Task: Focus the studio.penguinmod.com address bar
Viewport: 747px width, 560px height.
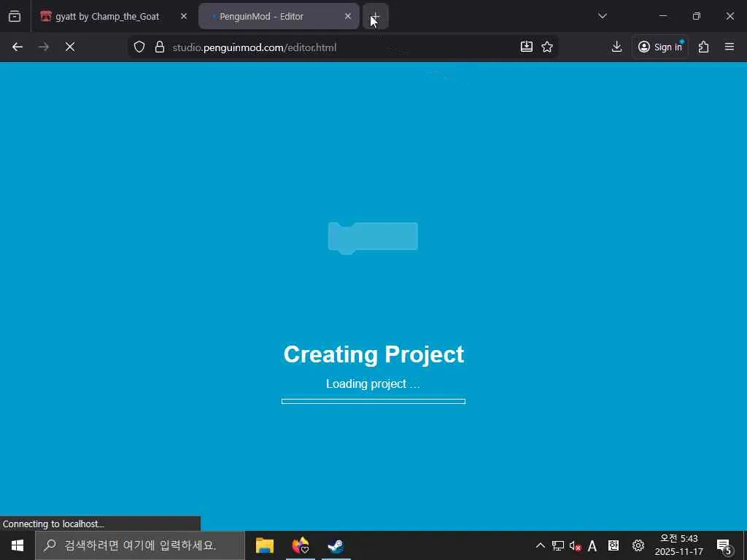Action: pyautogui.click(x=343, y=47)
